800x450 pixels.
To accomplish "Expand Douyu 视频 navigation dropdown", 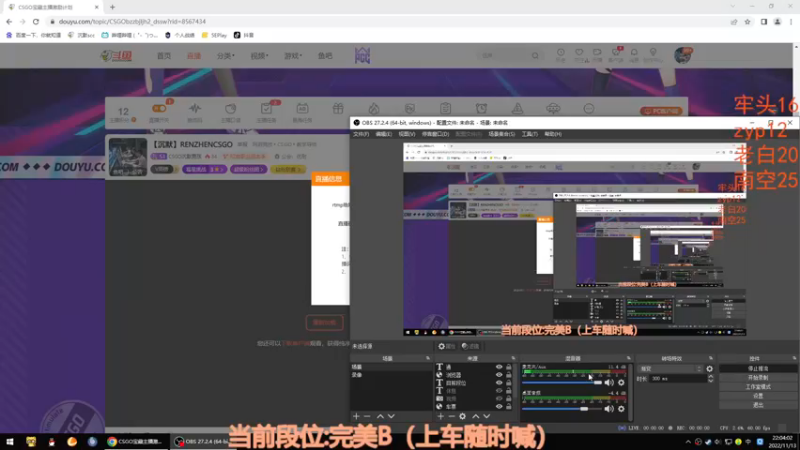I will coord(259,56).
